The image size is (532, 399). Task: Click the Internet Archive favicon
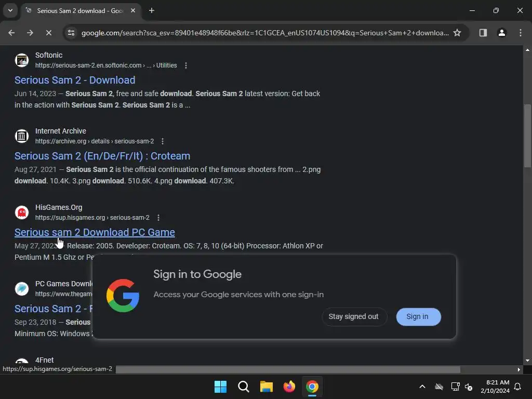pos(22,136)
